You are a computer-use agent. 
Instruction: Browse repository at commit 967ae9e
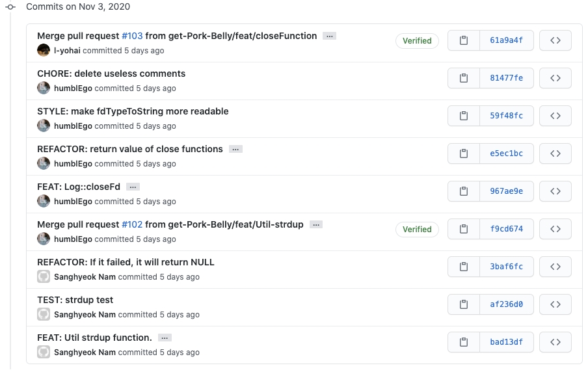point(555,191)
